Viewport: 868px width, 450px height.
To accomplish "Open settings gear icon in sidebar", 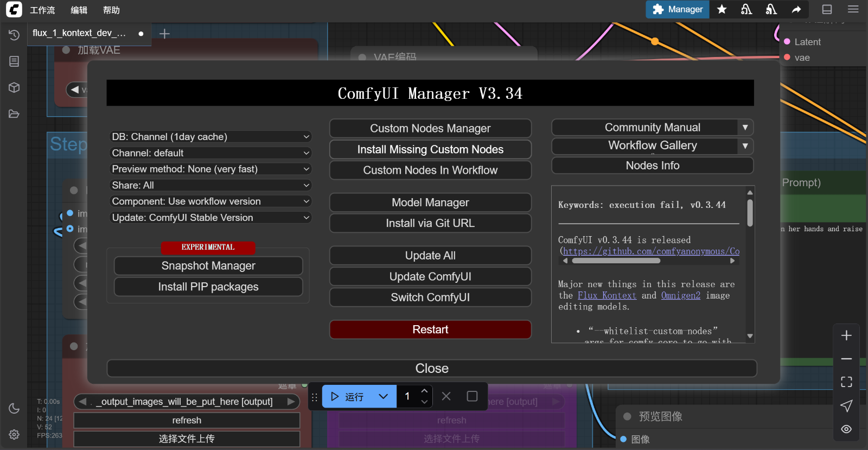I will coord(14,434).
